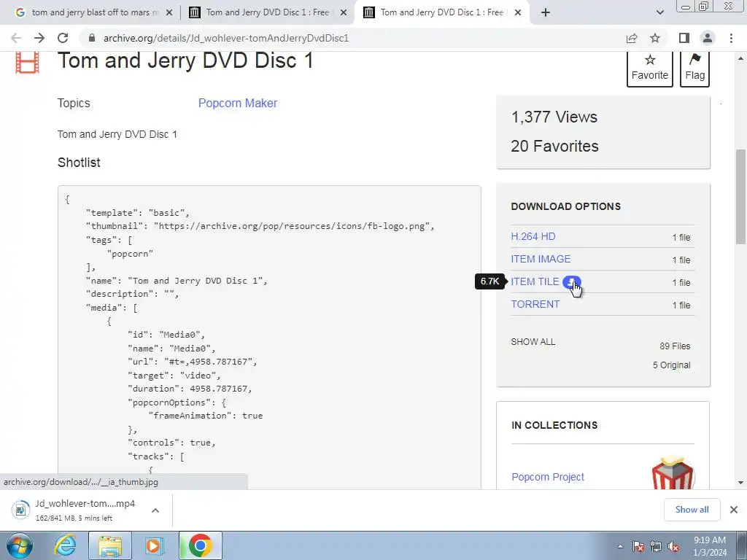Add item to Favorites with star button
Image resolution: width=747 pixels, height=560 pixels.
[x=650, y=69]
